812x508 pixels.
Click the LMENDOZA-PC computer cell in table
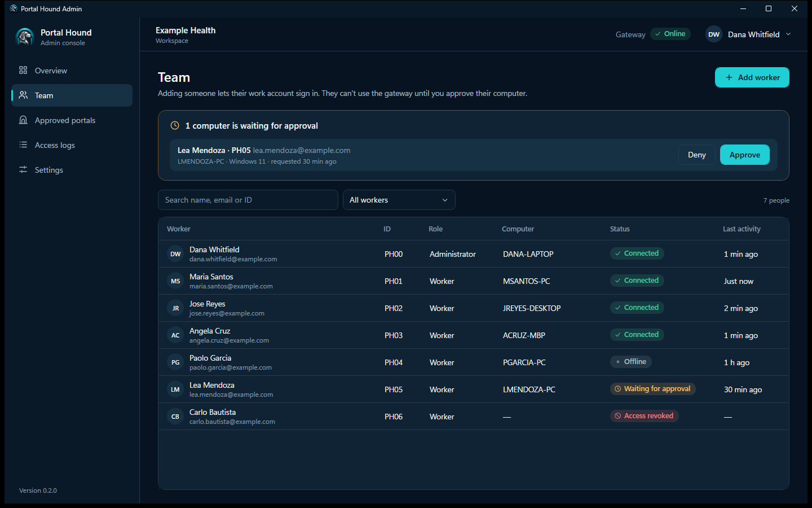pyautogui.click(x=529, y=389)
